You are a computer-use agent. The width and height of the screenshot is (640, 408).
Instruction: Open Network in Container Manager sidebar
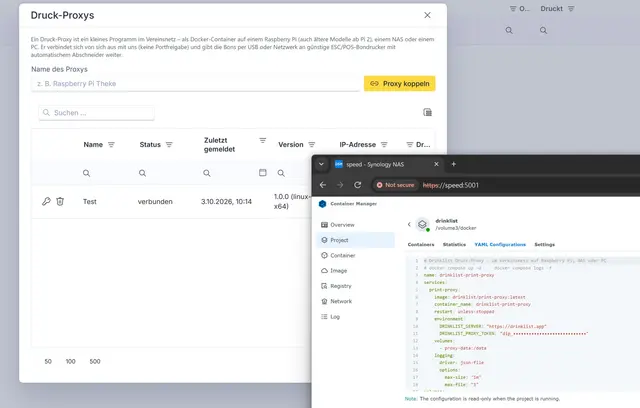(356, 301)
